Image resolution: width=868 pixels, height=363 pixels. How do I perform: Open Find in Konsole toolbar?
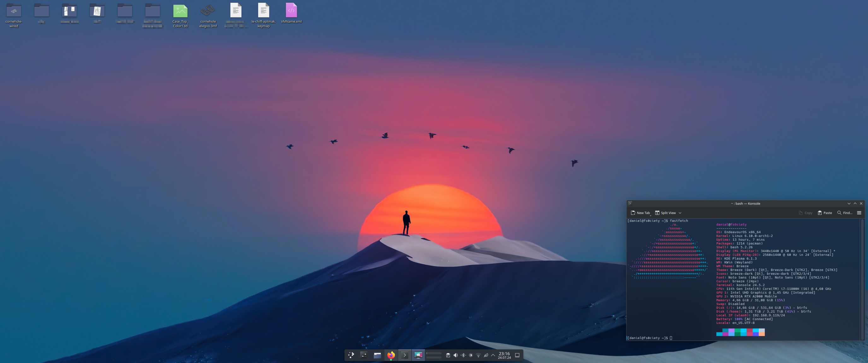(x=844, y=213)
